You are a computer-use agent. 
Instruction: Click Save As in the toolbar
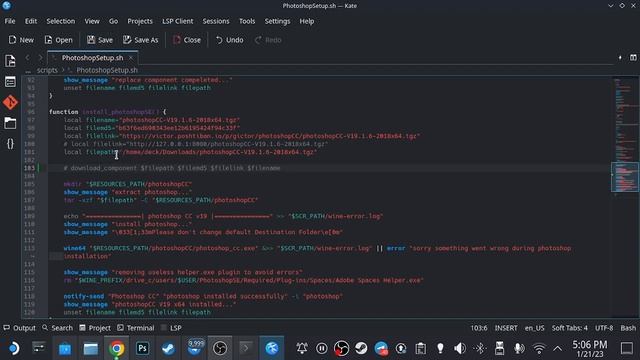tap(140, 40)
